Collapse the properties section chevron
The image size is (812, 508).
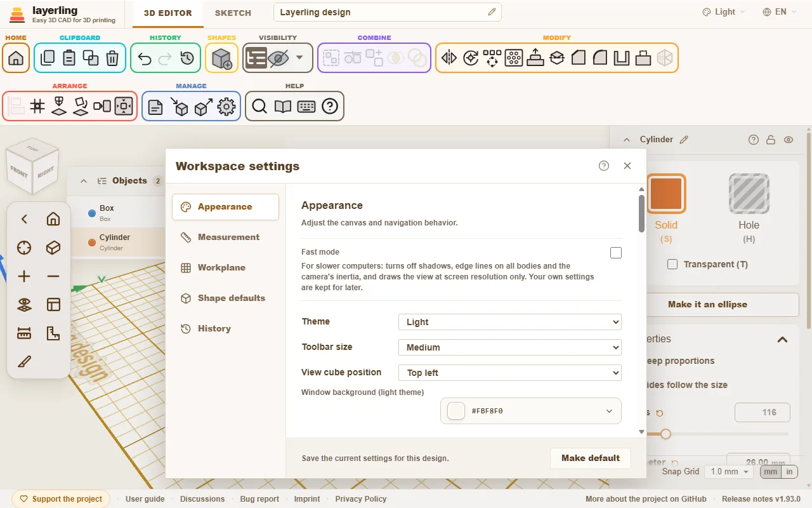(783, 339)
